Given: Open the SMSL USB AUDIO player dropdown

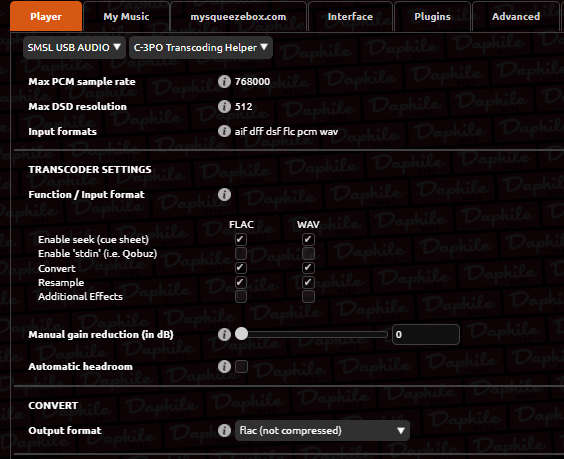Looking at the screenshot, I should point(74,47).
